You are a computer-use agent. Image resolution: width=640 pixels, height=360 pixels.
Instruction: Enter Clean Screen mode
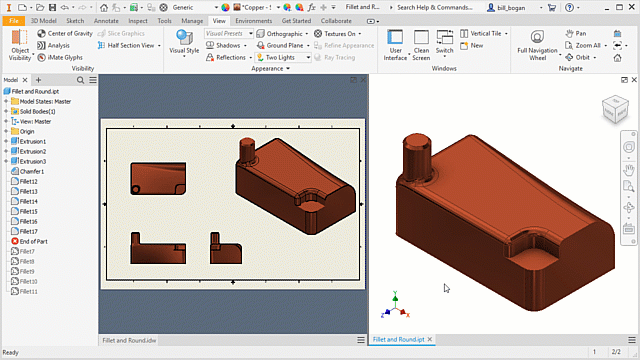pyautogui.click(x=421, y=45)
